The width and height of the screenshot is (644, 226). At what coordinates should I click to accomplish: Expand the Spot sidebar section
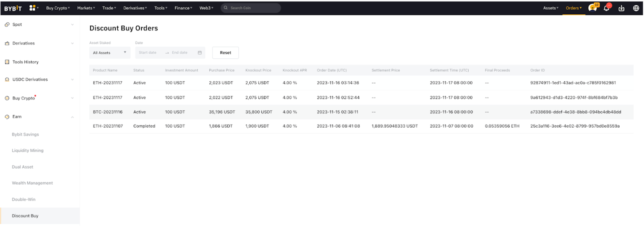72,25
